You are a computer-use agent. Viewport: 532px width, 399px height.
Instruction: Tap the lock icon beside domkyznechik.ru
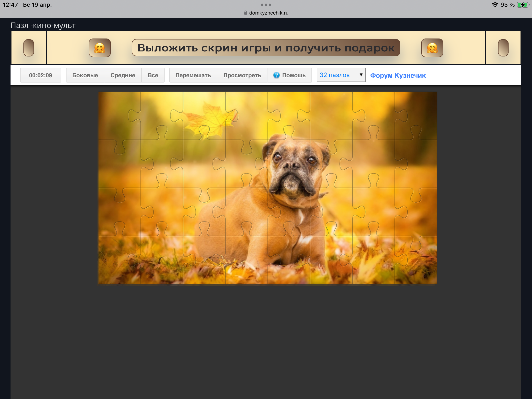(245, 13)
